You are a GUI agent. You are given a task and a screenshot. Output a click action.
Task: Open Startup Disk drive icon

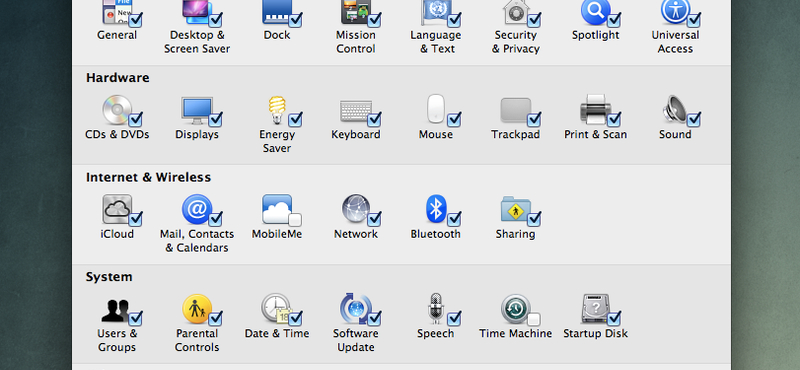(x=595, y=308)
